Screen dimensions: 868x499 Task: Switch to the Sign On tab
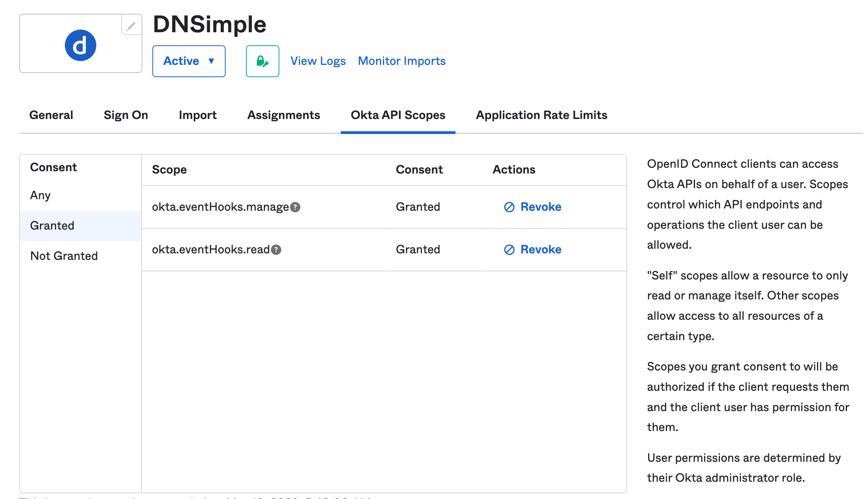[x=125, y=115]
